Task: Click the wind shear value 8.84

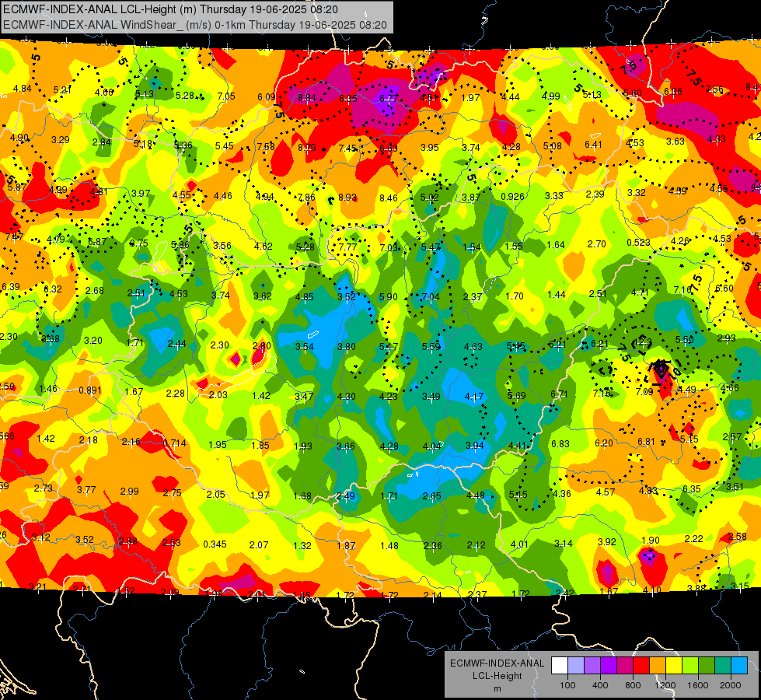Action: [307, 98]
